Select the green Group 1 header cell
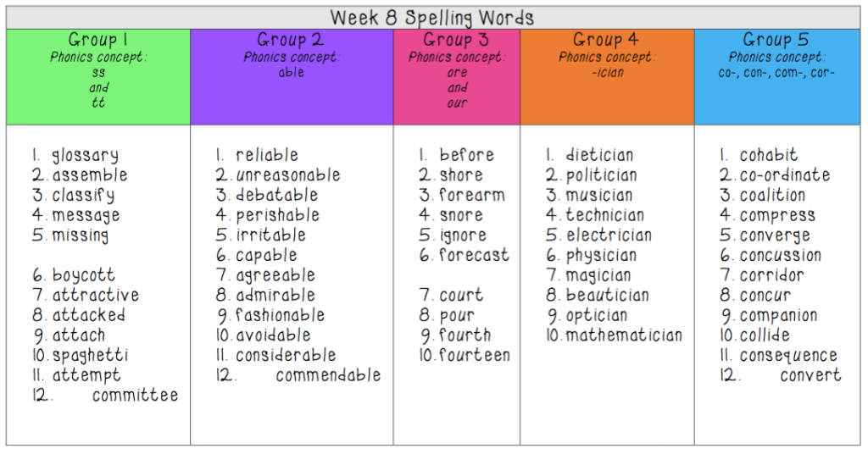The height and width of the screenshot is (449, 868). coord(98,76)
